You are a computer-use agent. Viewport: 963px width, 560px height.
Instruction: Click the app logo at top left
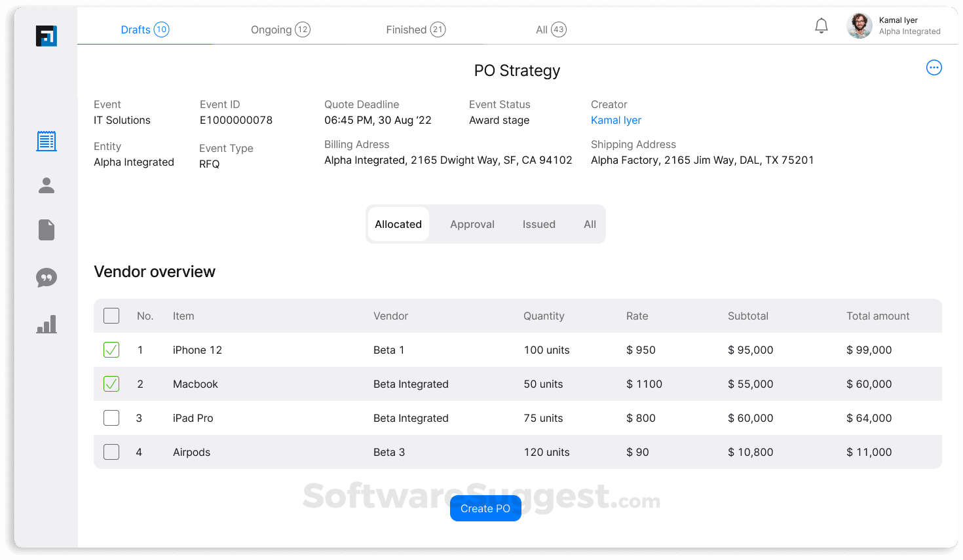(46, 36)
